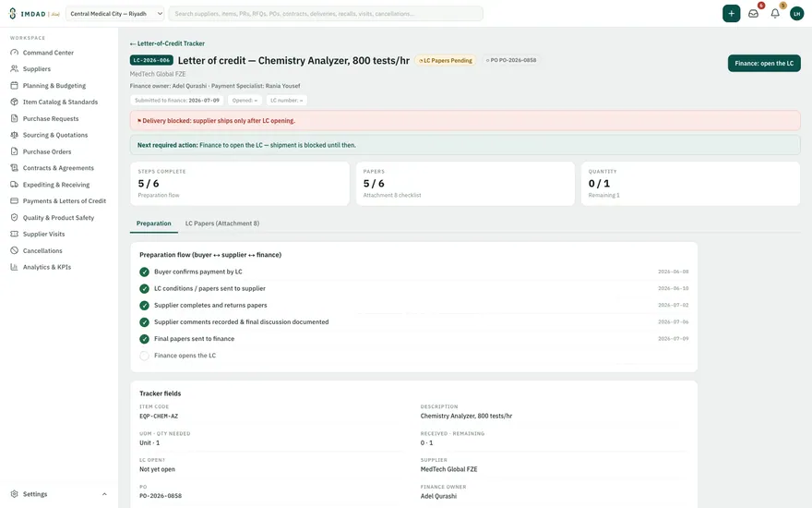Open Payments & Letters of Credit section
Screen dimensions: 812x508
point(64,201)
